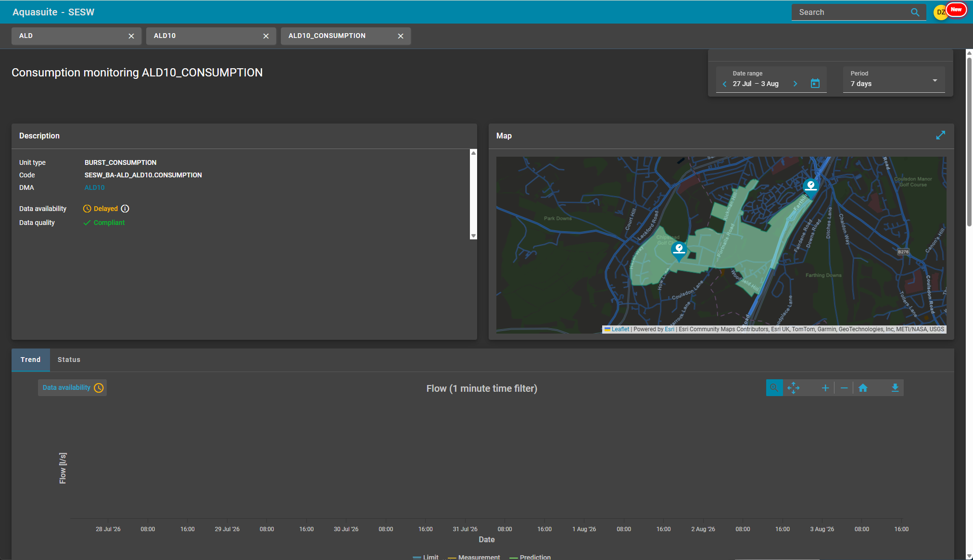Select the chart zoom tool
The height and width of the screenshot is (560, 973).
[774, 388]
